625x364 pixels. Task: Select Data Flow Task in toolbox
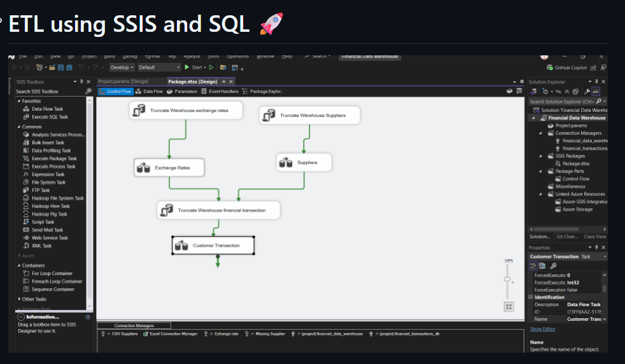(x=47, y=109)
